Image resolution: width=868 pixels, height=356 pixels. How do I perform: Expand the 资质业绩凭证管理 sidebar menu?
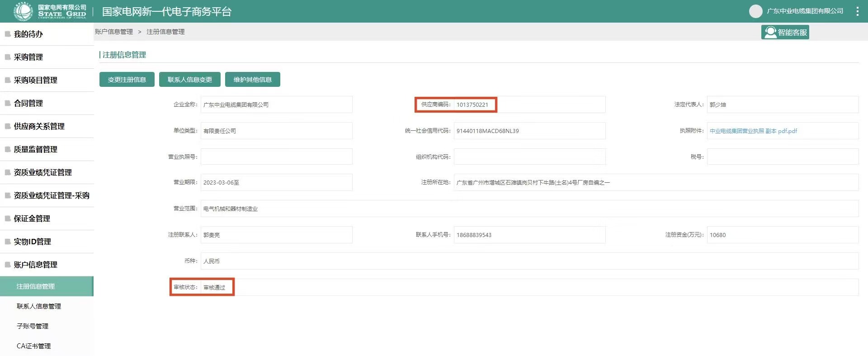pyautogui.click(x=47, y=172)
